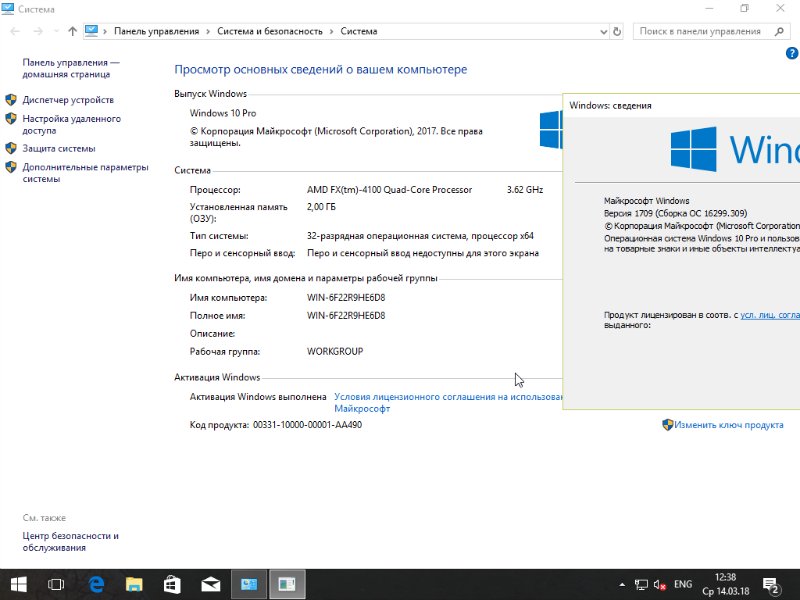Screen dimensions: 800x600
Task: Select the computer name WIN-6F22R9HE6D8 value
Action: point(346,297)
